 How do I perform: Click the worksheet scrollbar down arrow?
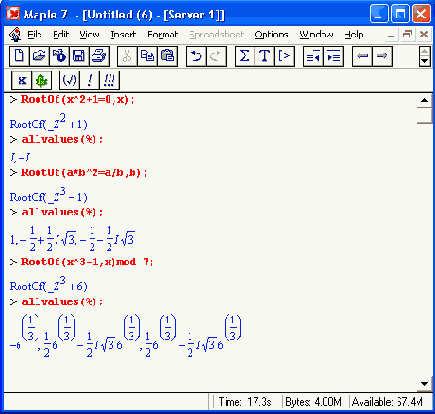tap(424, 384)
